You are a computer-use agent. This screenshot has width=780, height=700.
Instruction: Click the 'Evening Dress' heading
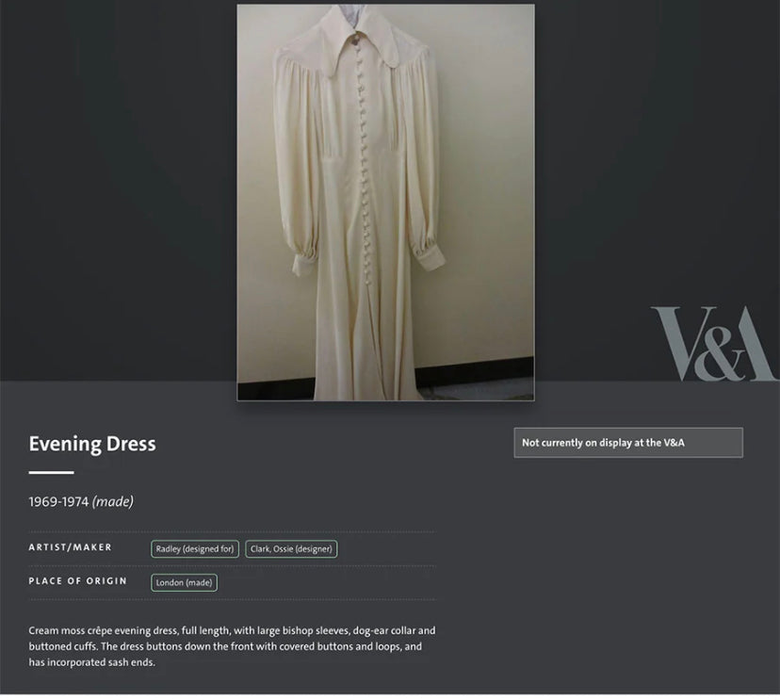coord(92,444)
